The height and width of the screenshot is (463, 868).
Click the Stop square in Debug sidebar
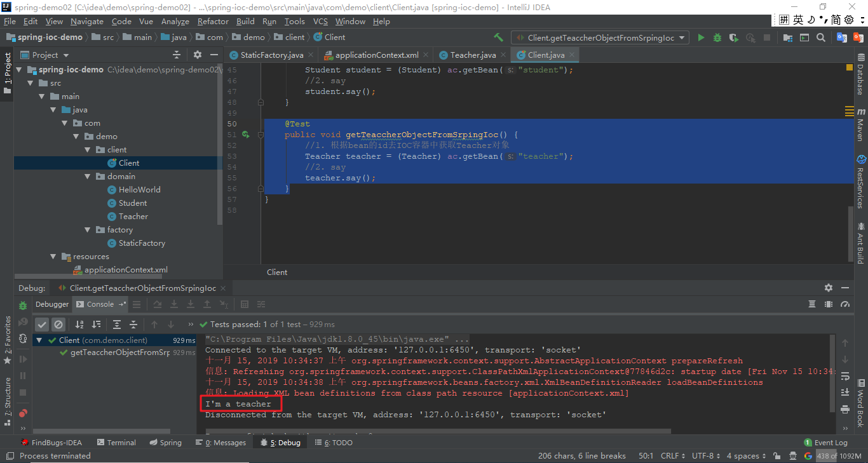click(x=23, y=393)
